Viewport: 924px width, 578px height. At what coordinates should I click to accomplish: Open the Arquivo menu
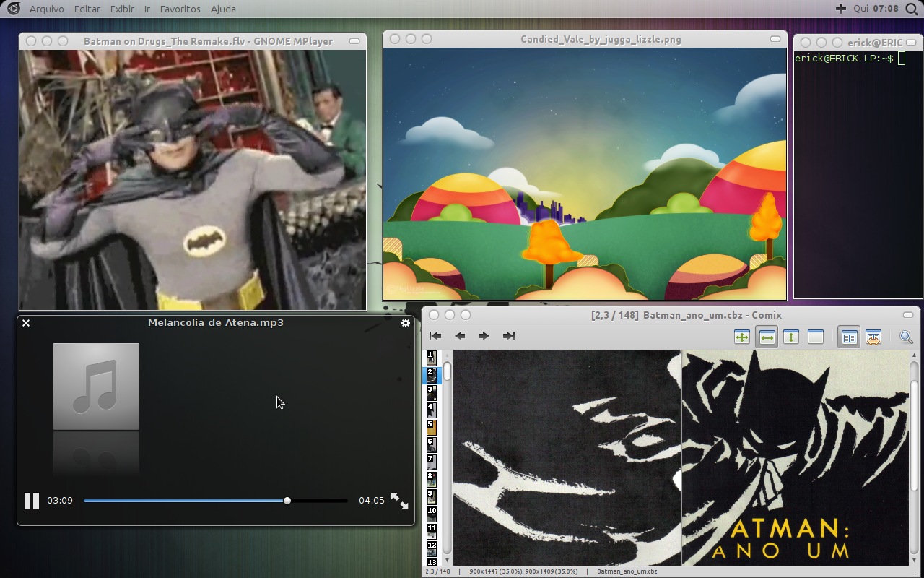click(x=47, y=9)
